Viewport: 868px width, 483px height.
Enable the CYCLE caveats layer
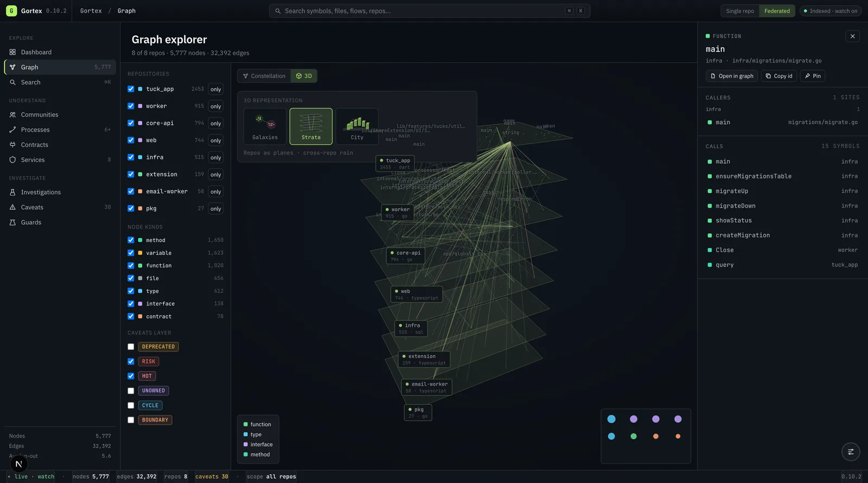coord(131,405)
